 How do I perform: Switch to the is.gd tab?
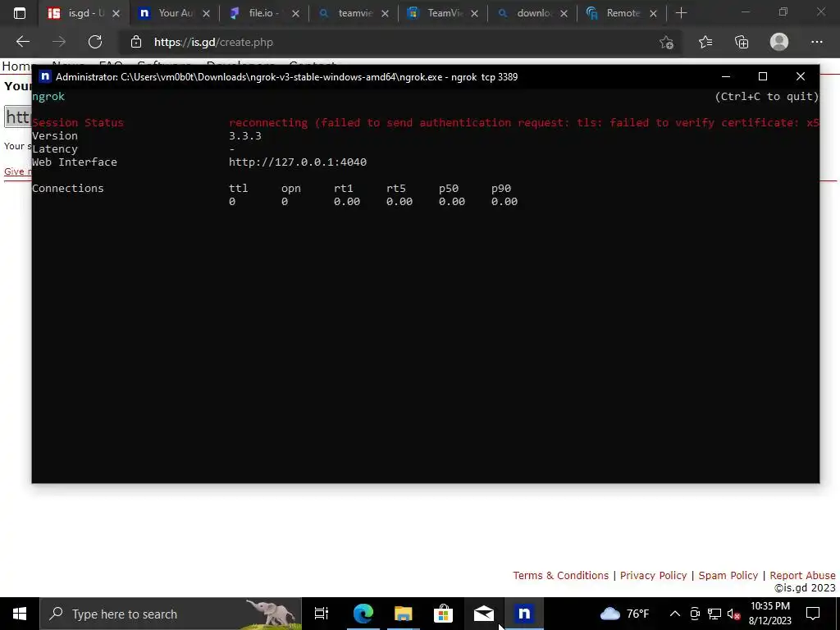(x=83, y=13)
